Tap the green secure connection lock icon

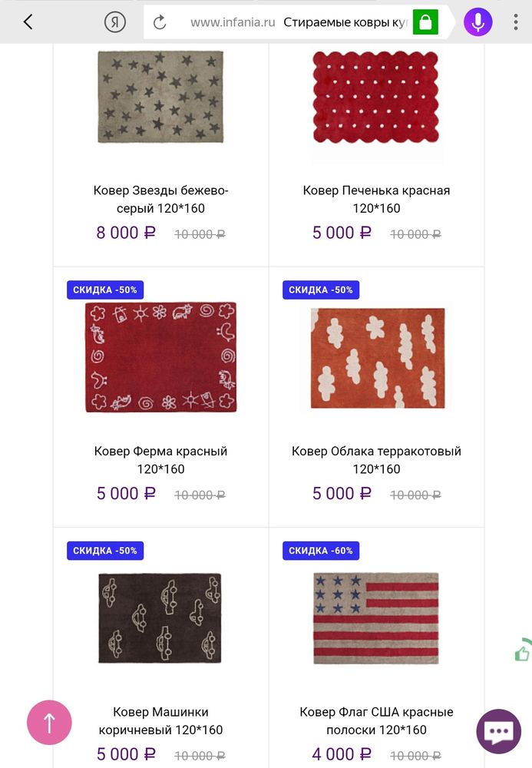(x=424, y=22)
